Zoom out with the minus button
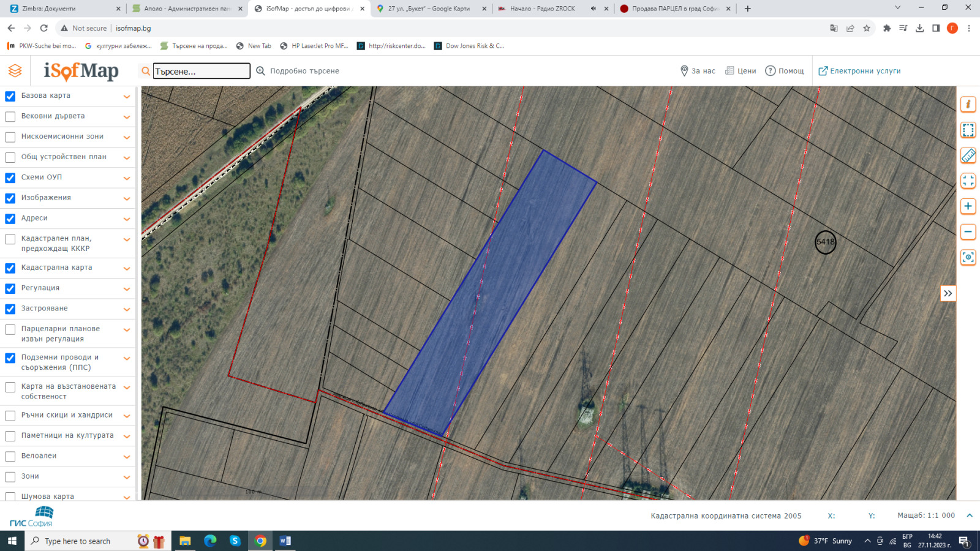980x551 pixels. point(968,232)
